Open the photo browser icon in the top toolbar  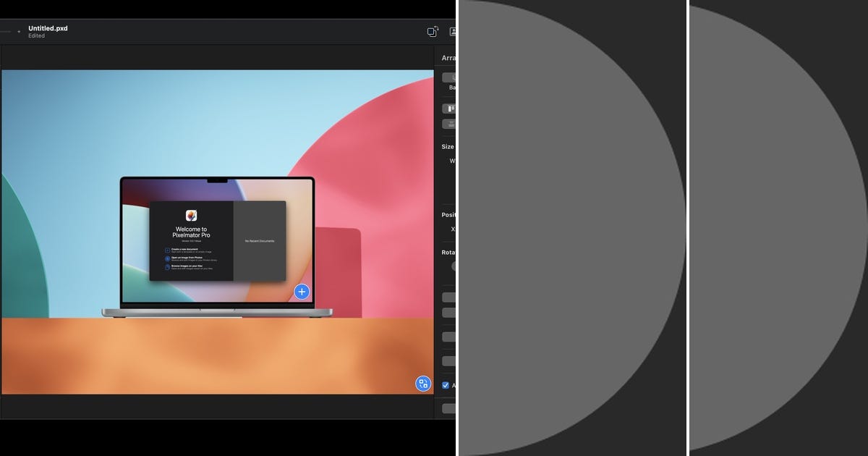454,32
